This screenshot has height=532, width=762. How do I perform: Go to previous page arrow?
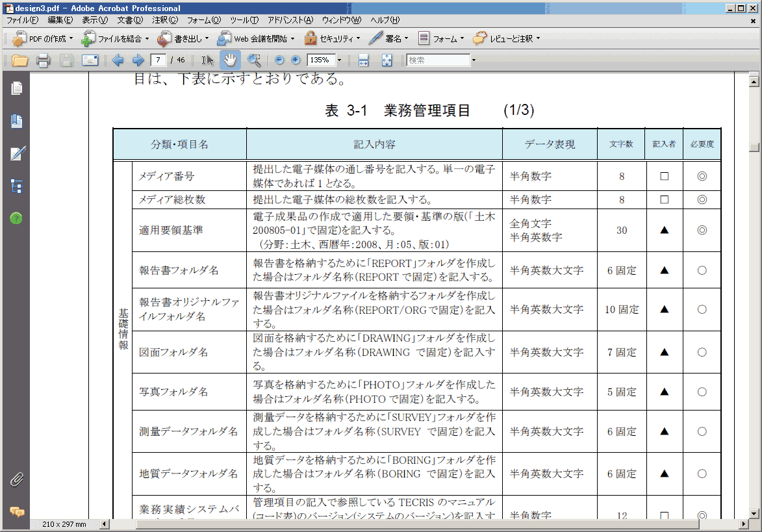(x=118, y=60)
